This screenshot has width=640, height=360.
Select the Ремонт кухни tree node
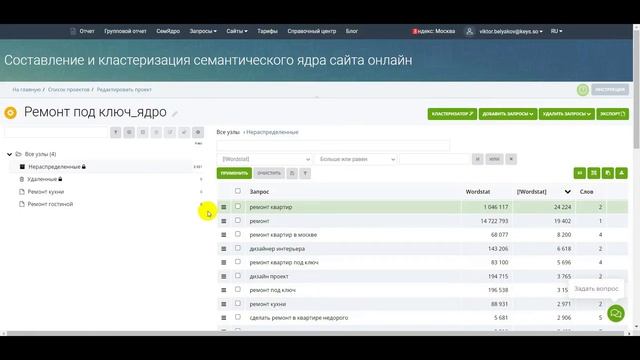(x=46, y=192)
